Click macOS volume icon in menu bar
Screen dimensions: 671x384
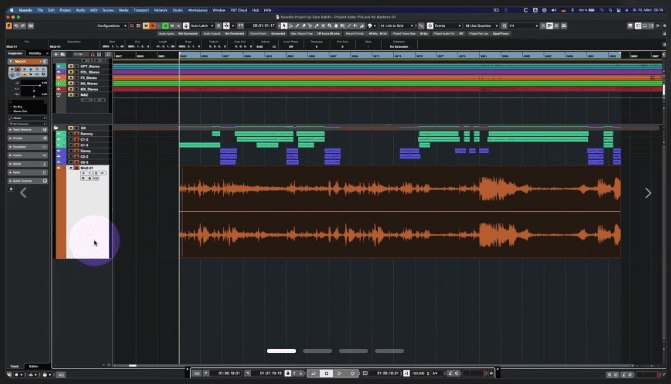(x=554, y=10)
